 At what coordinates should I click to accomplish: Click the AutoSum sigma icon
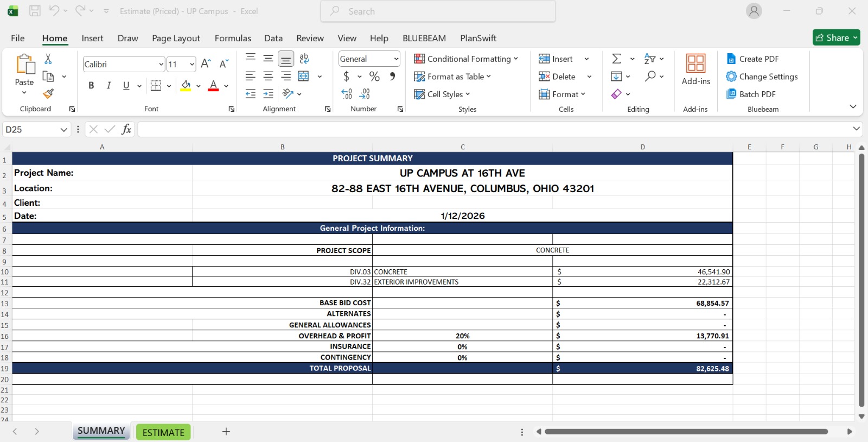point(617,59)
